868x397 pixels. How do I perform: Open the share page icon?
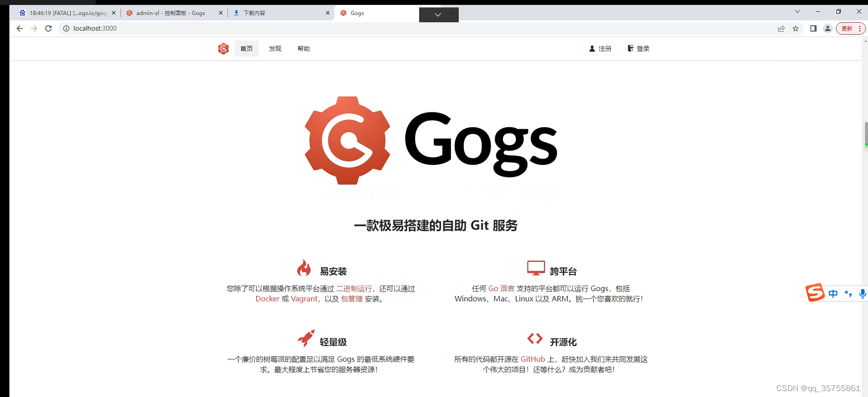point(781,28)
